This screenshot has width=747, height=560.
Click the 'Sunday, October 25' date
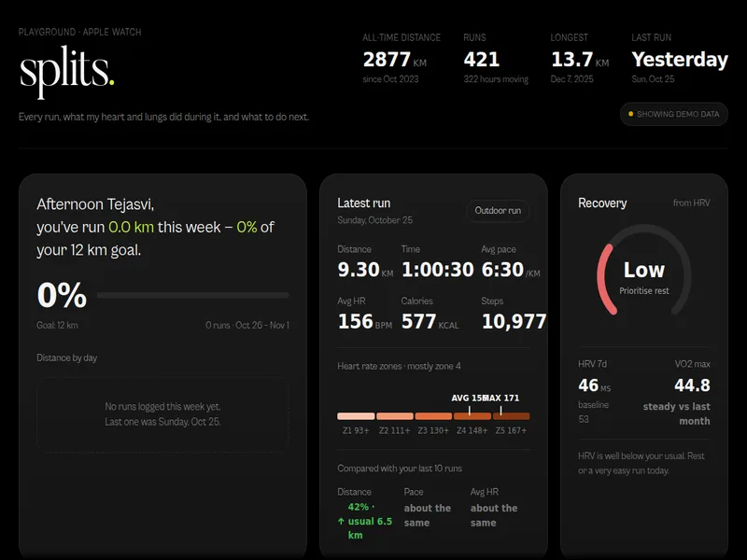tap(375, 220)
